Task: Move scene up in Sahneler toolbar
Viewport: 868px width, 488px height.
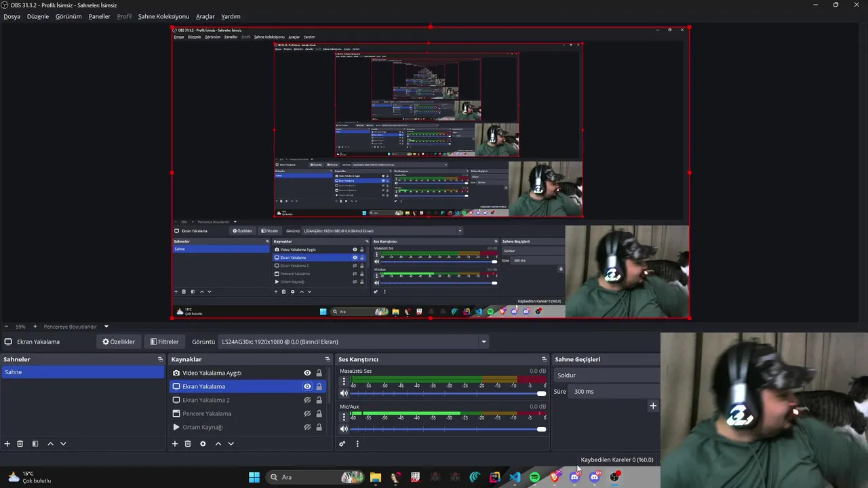Action: point(50,444)
